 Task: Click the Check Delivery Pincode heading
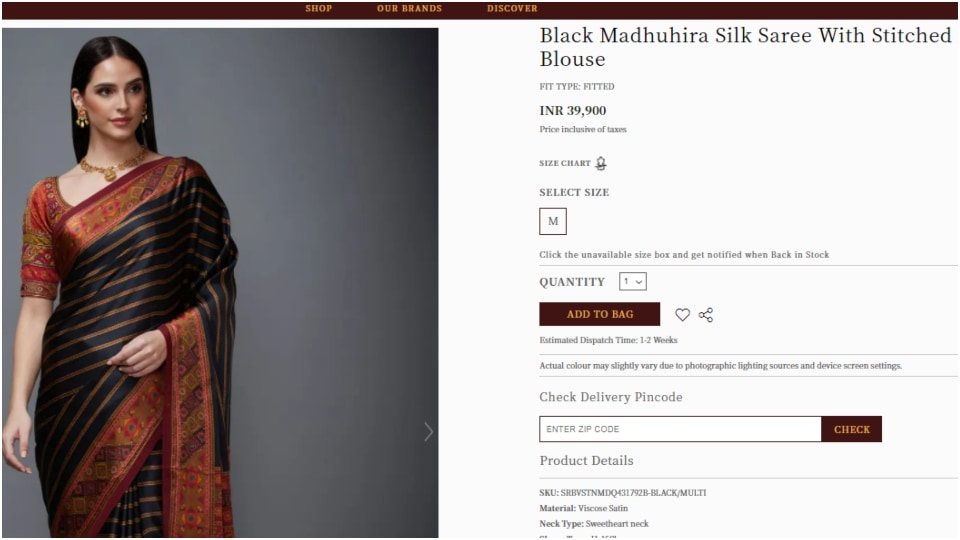pos(610,397)
